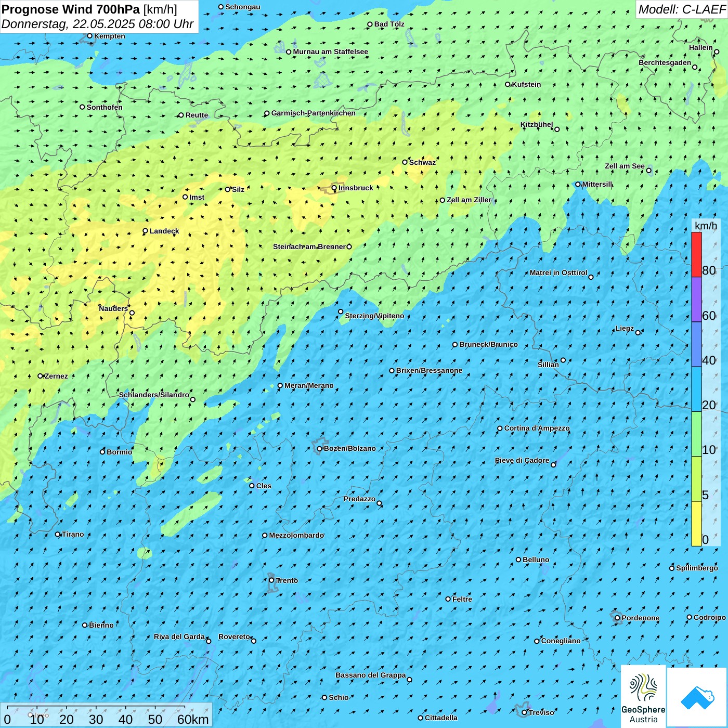Click the 'Bienno' label
Viewport: 728px width, 728px height.
coord(101,625)
